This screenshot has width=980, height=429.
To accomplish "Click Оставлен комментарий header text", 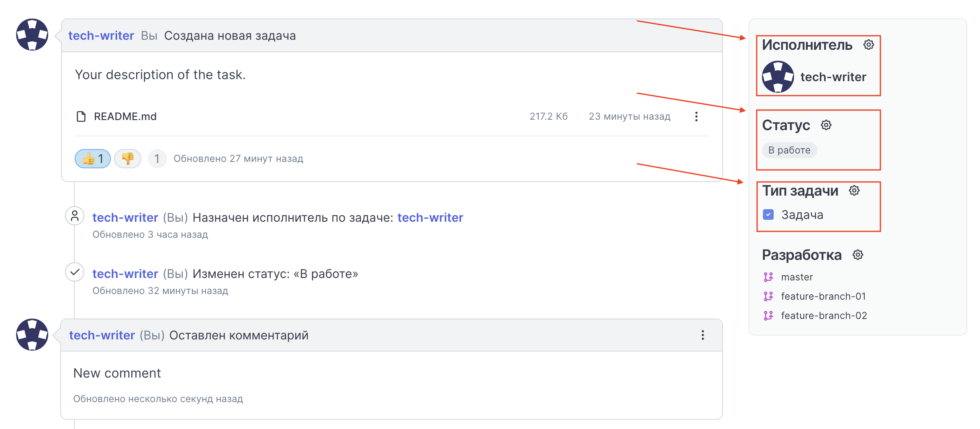I will pos(239,335).
